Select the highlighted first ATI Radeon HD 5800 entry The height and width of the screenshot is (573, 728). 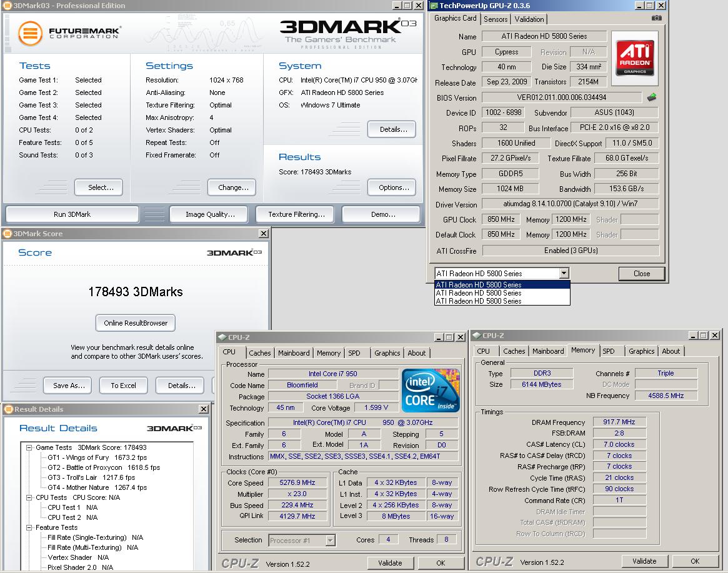[502, 285]
